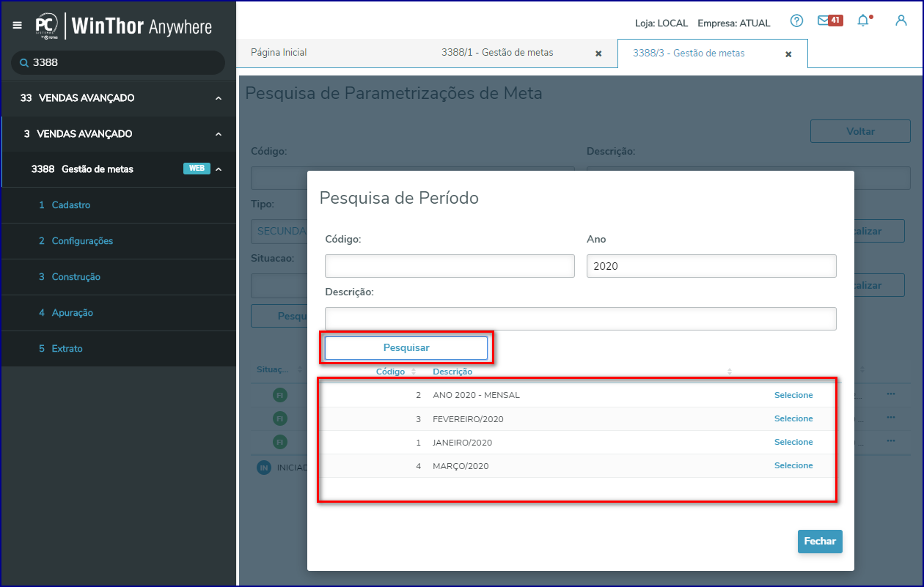Select the FEVEREIRO/2020 period
The image size is (924, 587).
[793, 418]
